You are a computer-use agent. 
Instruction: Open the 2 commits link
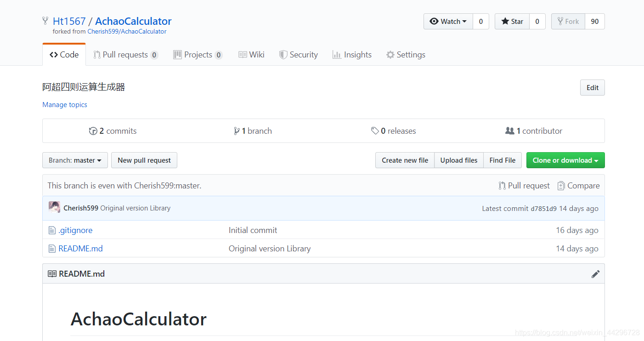tap(113, 131)
